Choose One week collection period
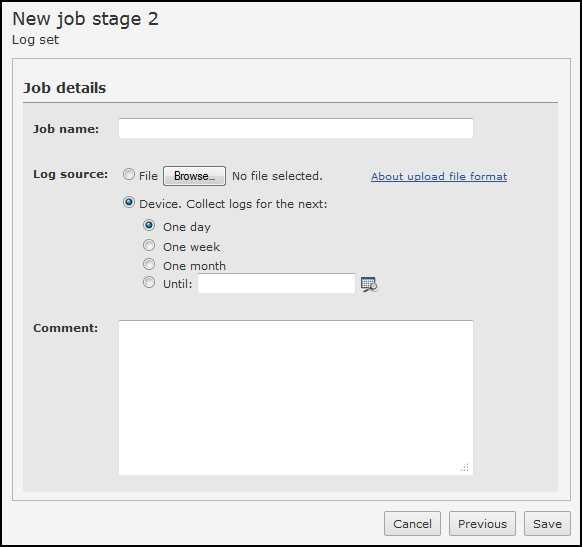 coord(149,245)
